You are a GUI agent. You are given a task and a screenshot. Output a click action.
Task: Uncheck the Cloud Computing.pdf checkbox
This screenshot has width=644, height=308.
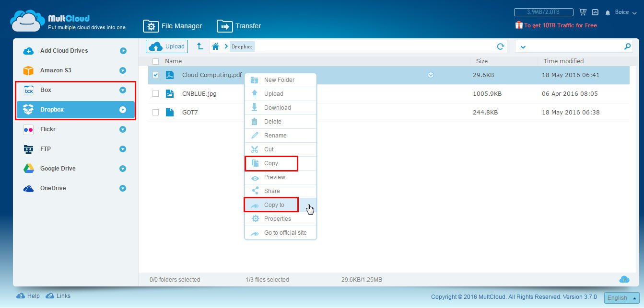(x=155, y=75)
